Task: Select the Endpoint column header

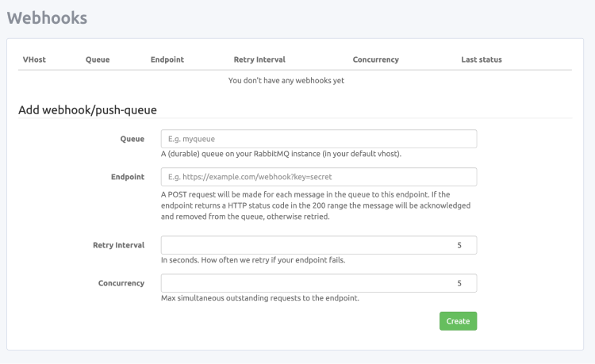Action: tap(167, 59)
